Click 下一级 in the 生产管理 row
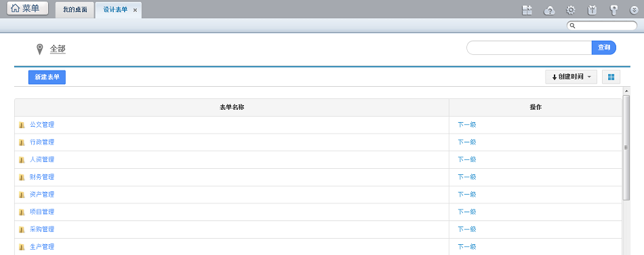This screenshot has width=644, height=255. click(x=467, y=247)
